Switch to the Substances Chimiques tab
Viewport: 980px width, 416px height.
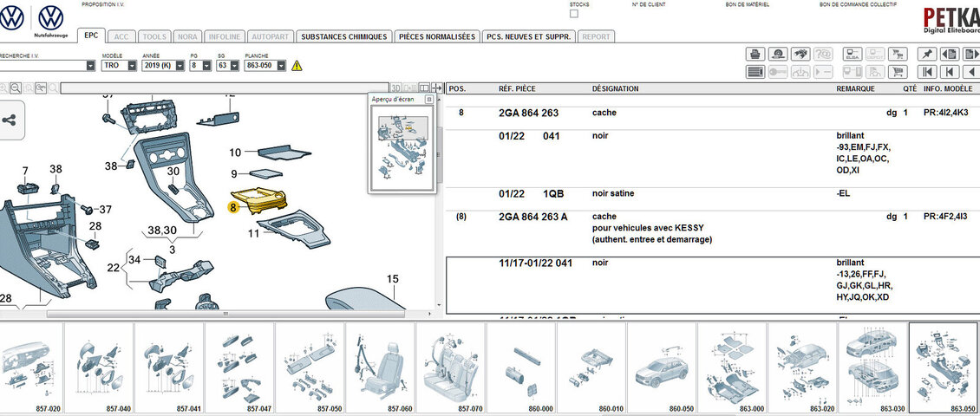(343, 36)
